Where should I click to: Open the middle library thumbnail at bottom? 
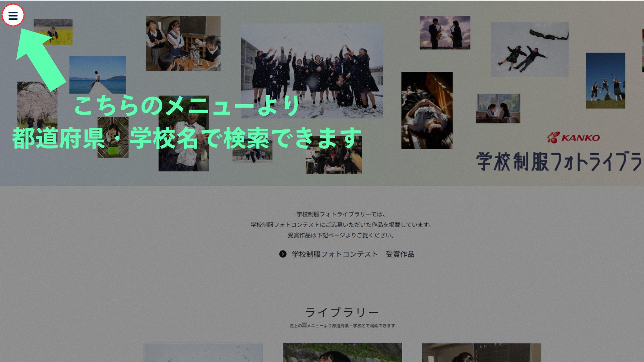pyautogui.click(x=342, y=352)
